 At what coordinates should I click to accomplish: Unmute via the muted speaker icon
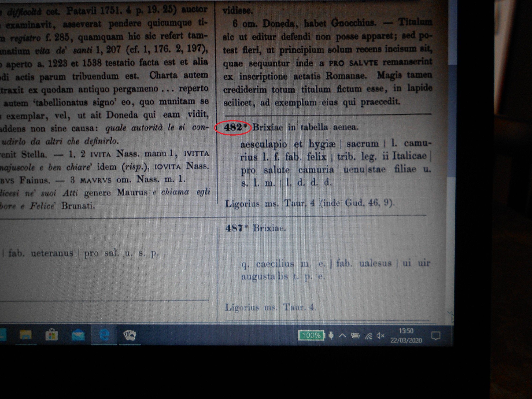pyautogui.click(x=380, y=336)
